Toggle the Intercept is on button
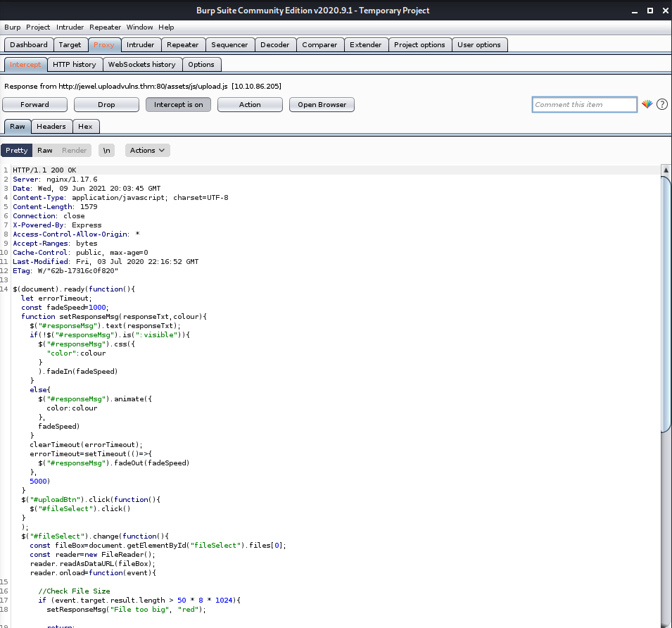This screenshot has height=628, width=672. (x=178, y=105)
